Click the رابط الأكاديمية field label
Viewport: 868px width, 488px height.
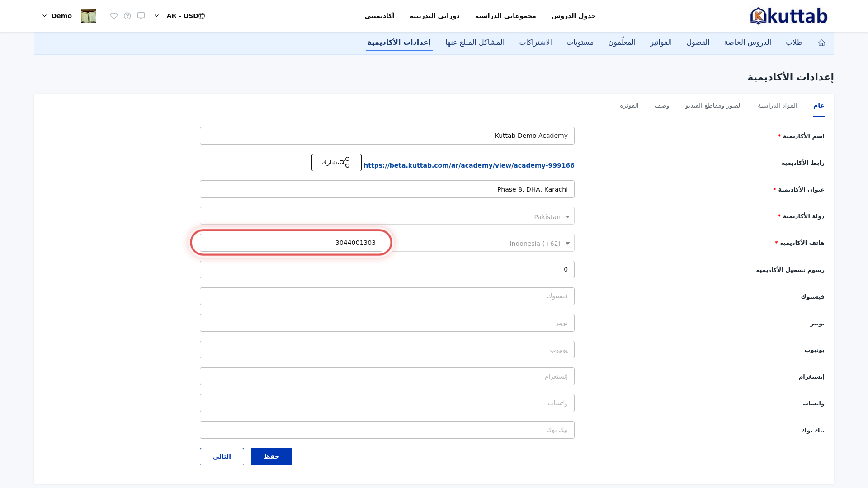803,163
